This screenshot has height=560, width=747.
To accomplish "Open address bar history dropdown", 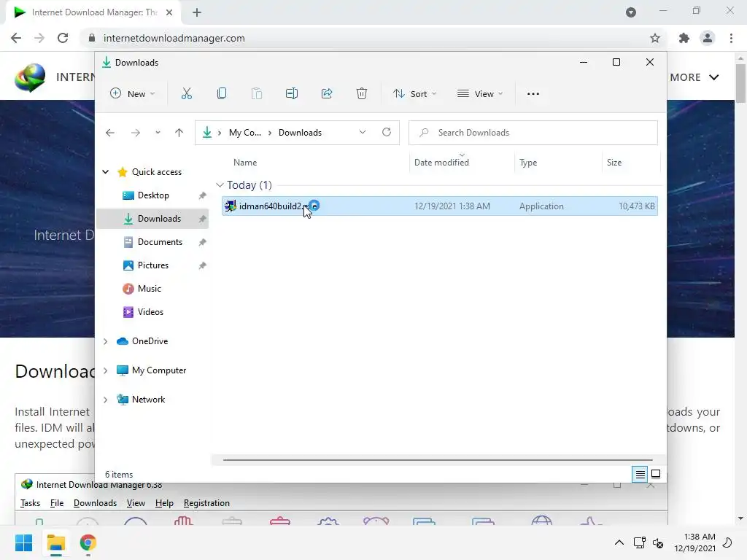I will tap(363, 133).
